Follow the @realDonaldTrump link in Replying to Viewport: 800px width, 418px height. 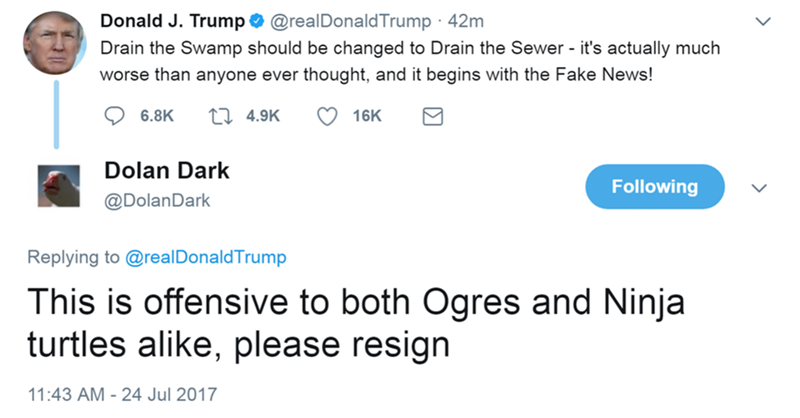tap(206, 257)
